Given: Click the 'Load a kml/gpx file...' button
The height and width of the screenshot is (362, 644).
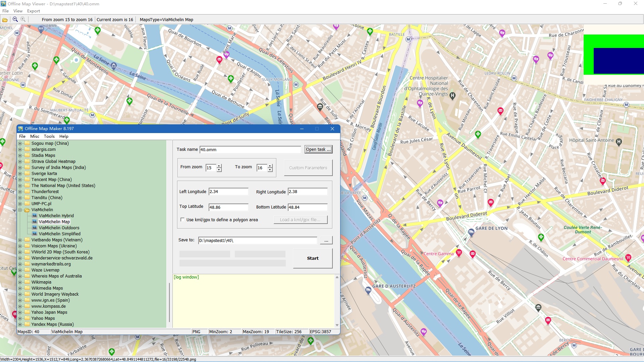Looking at the screenshot, I should coord(300,220).
